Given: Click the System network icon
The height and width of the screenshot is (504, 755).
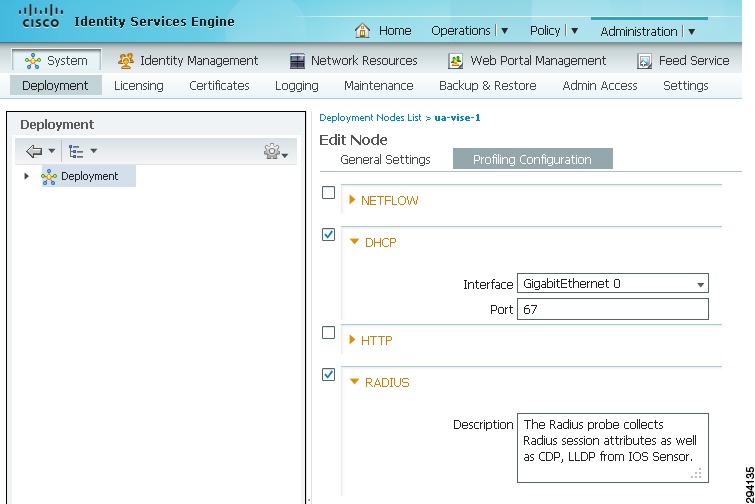Looking at the screenshot, I should coord(33,61).
